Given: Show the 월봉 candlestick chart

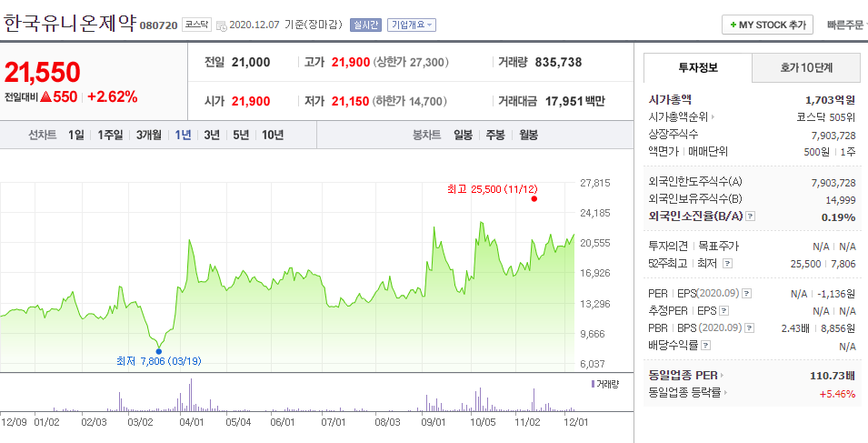Looking at the screenshot, I should point(528,135).
